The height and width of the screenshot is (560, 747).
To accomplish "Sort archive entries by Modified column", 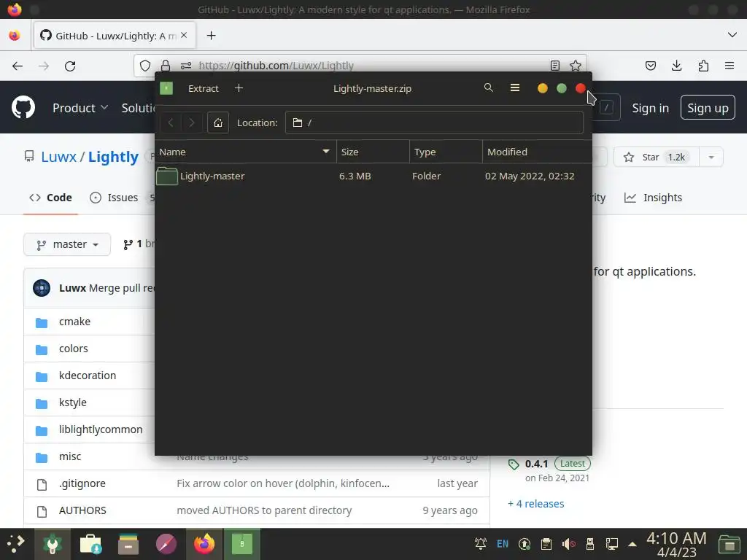I will click(x=537, y=152).
